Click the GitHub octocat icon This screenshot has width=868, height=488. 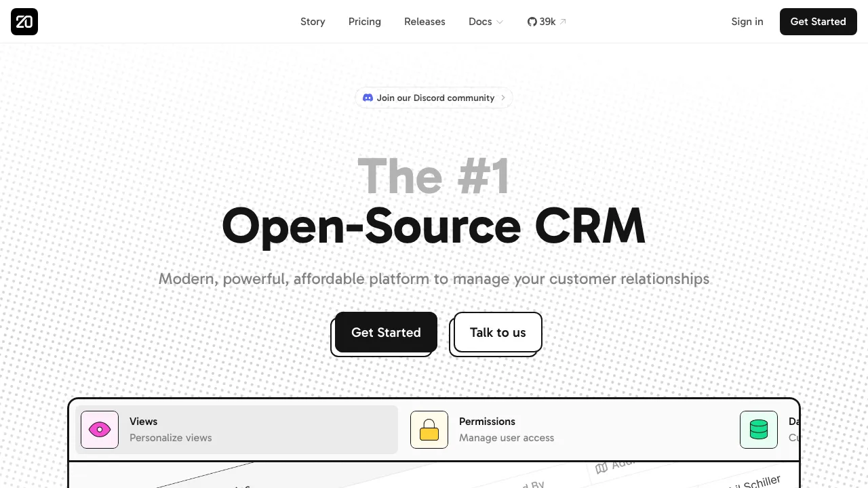pos(532,22)
